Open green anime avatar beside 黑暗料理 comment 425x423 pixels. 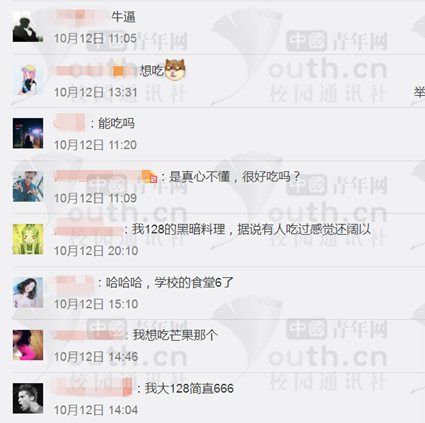click(x=28, y=239)
